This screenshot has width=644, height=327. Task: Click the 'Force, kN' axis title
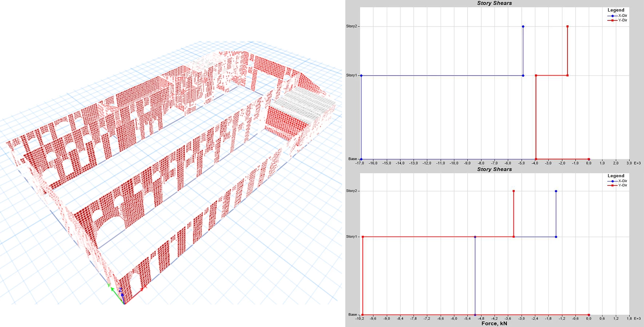[494, 323]
